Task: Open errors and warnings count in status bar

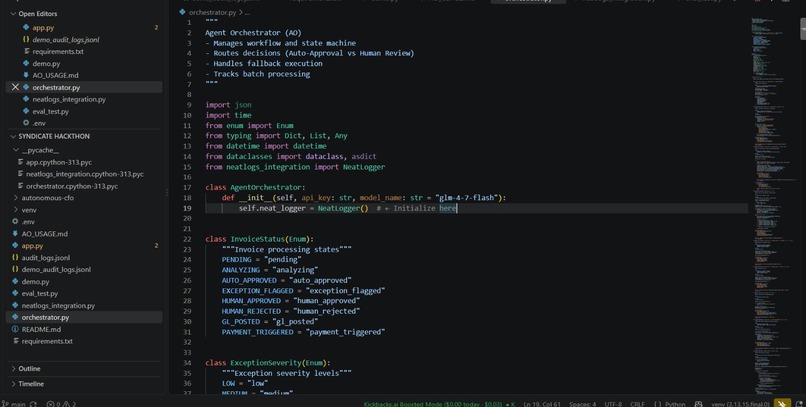Action: click(61, 404)
